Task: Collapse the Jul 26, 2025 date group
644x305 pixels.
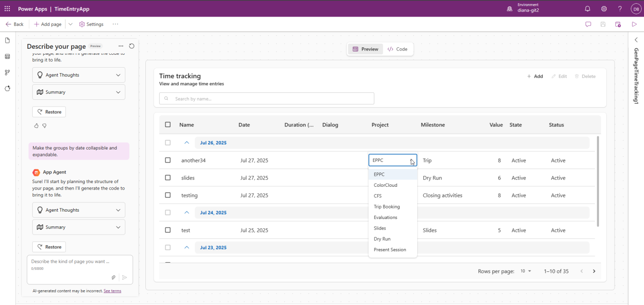Action: click(187, 143)
